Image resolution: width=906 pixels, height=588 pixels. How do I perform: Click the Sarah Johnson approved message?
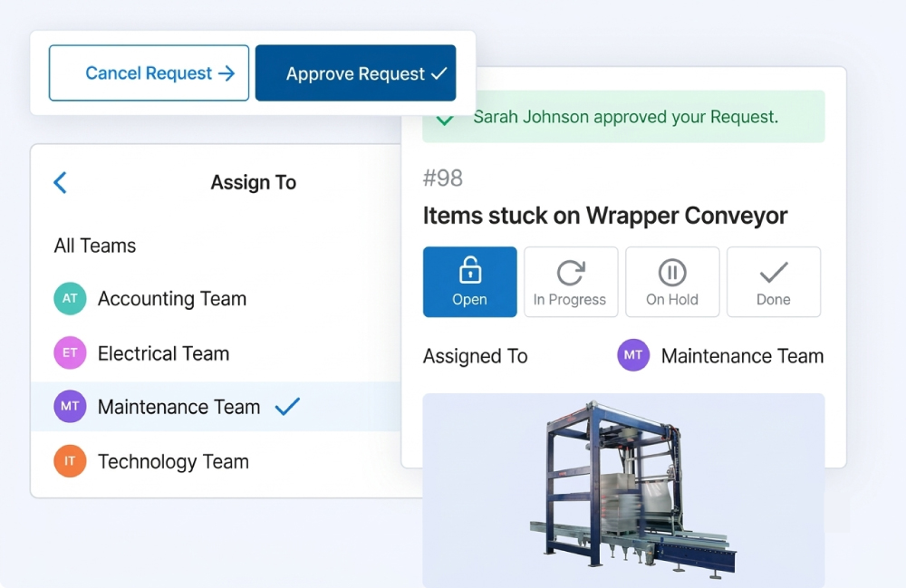[626, 117]
